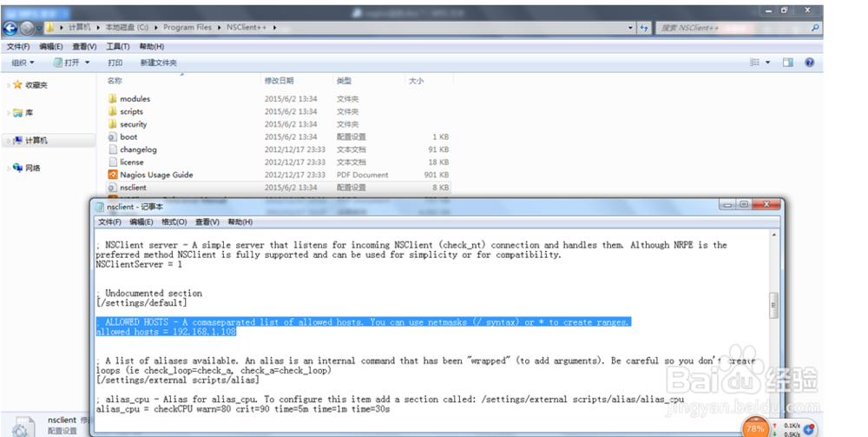Expand breadcrumb arrow after NSClient++
Viewport: 868px width, 437px height.
pos(274,27)
